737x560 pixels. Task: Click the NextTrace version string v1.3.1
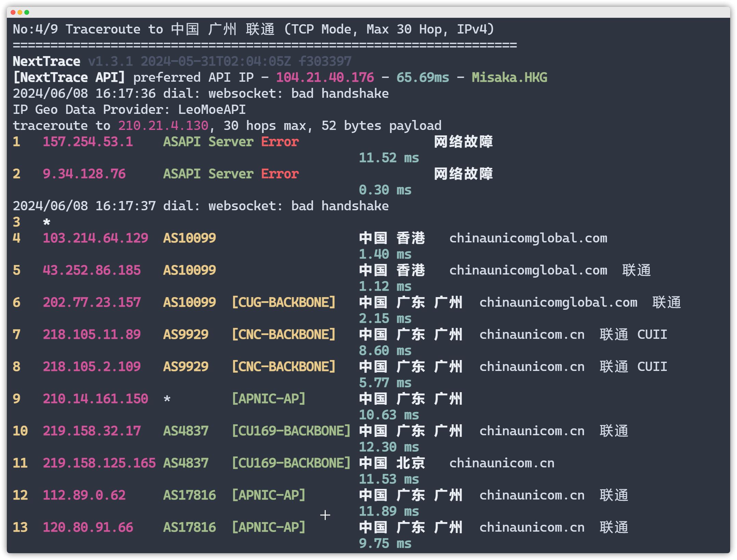tap(111, 62)
